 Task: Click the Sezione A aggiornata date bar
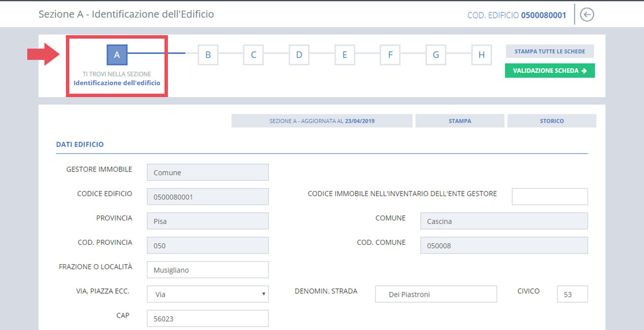click(322, 121)
